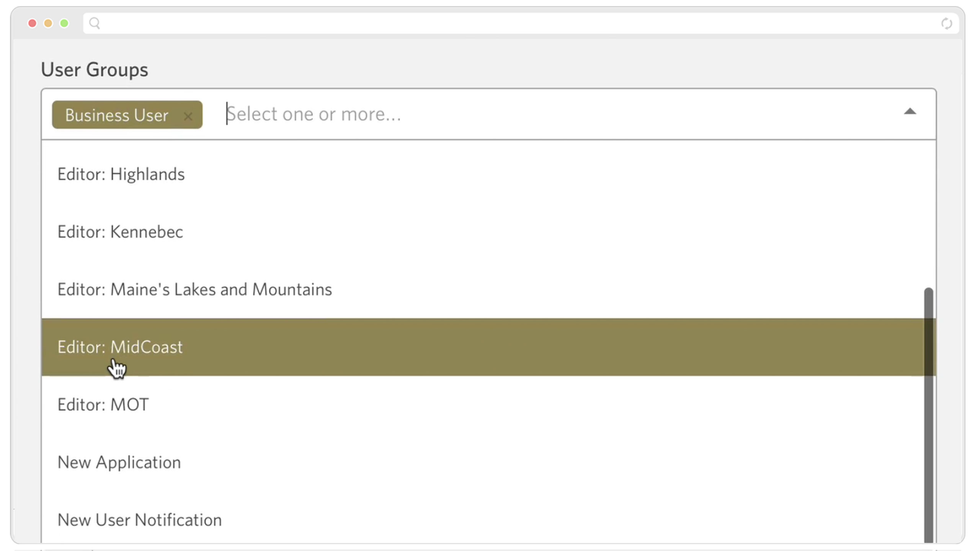Select Editor: MOT from the list
Viewport: 980px width, 551px height.
click(488, 405)
